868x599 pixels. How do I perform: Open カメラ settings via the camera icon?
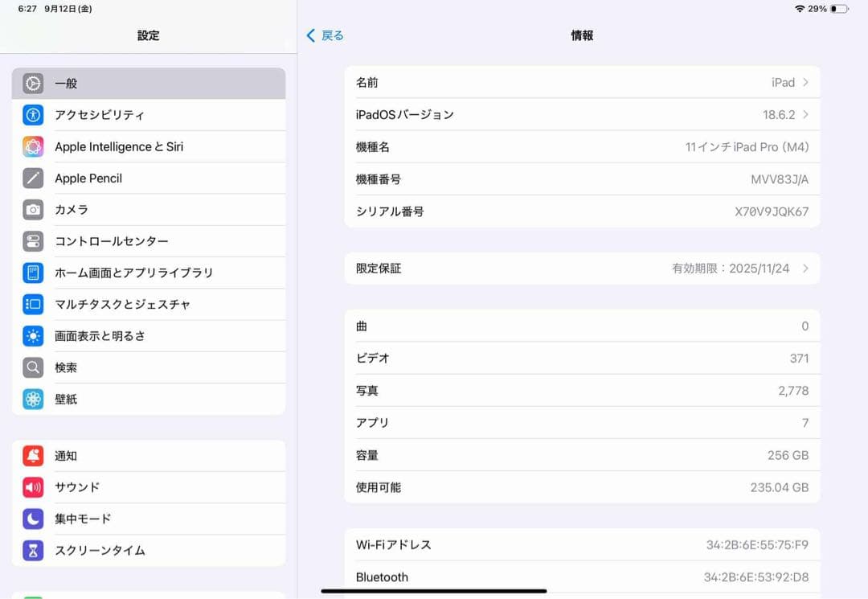pos(32,209)
